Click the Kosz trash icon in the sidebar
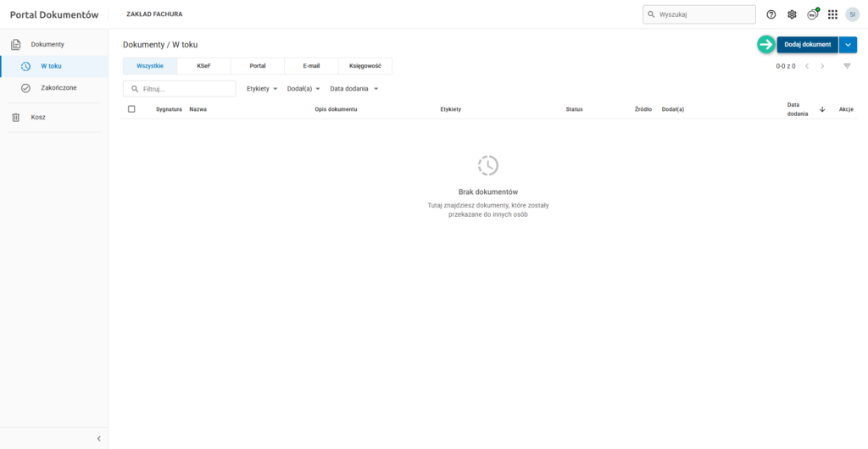 15,117
